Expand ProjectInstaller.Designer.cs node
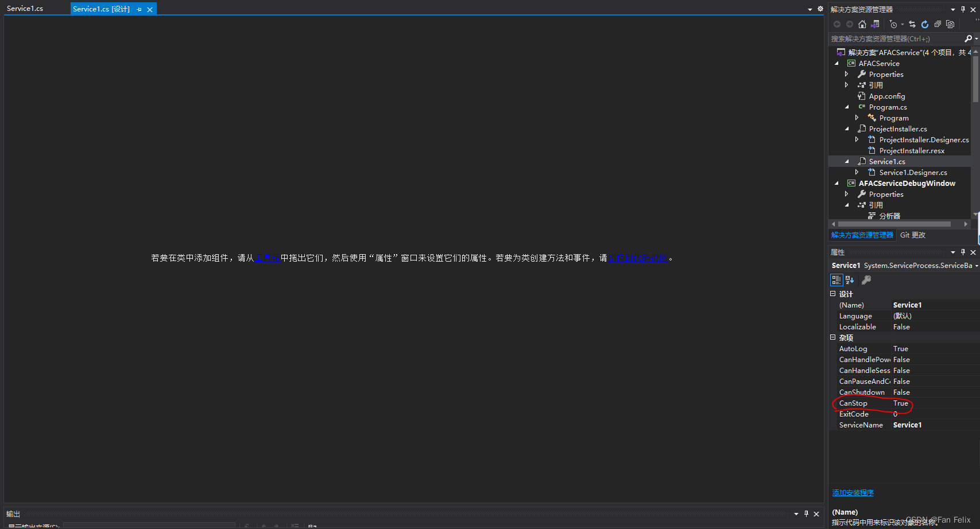This screenshot has height=529, width=980. pos(857,139)
